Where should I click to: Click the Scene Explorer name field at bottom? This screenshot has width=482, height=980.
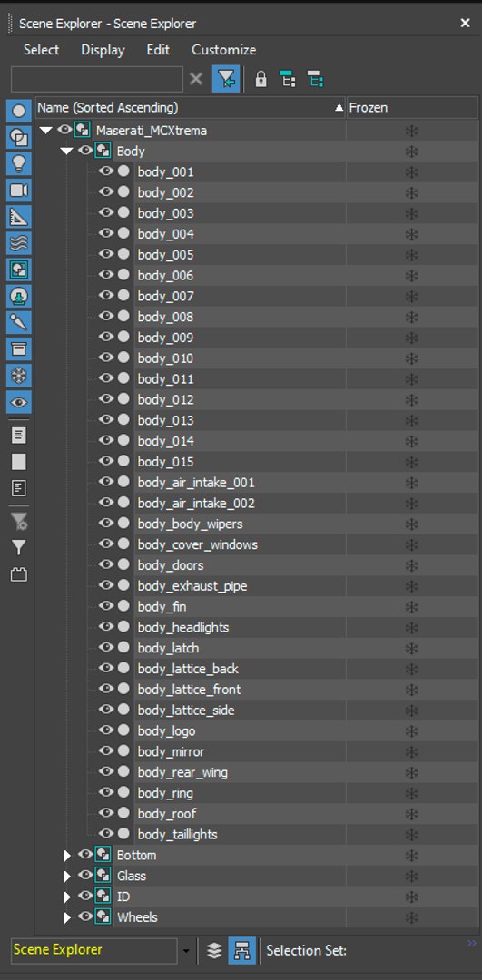pyautogui.click(x=94, y=950)
